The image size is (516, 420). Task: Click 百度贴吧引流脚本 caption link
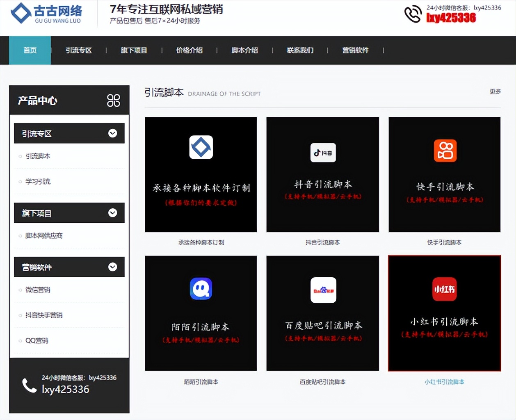pos(323,382)
